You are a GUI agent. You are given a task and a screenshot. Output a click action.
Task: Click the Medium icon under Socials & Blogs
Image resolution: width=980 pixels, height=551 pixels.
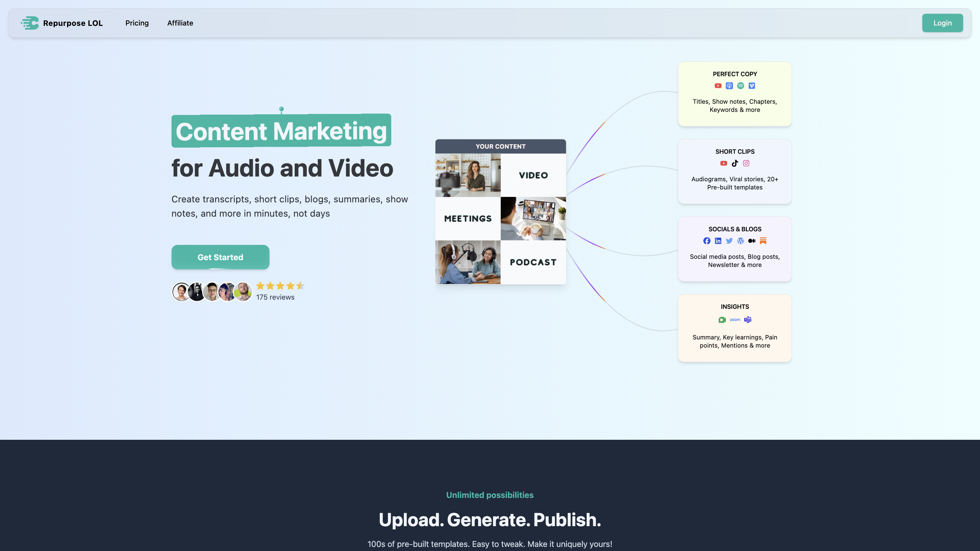click(752, 241)
